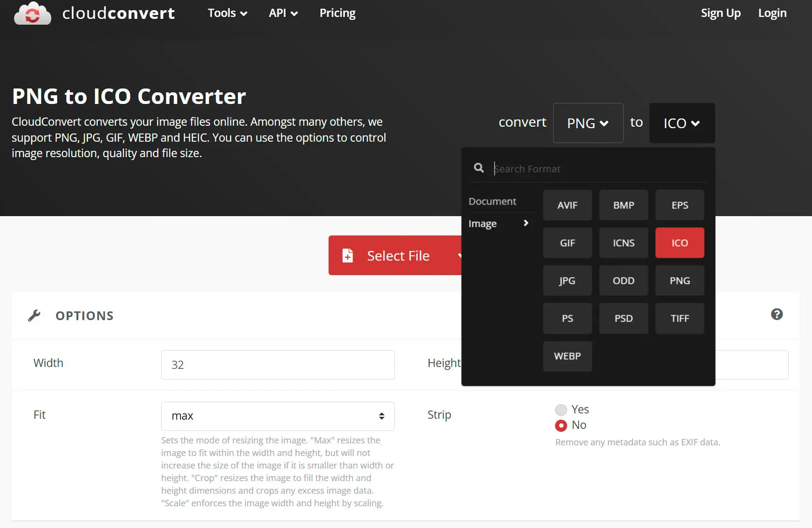Open the Tools menu
The width and height of the screenshot is (812, 528).
click(x=226, y=13)
